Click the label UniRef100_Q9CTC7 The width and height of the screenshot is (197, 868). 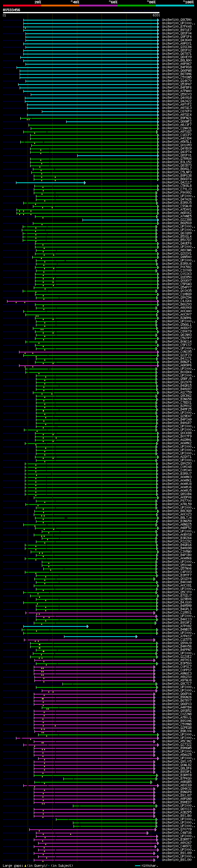coord(177,684)
